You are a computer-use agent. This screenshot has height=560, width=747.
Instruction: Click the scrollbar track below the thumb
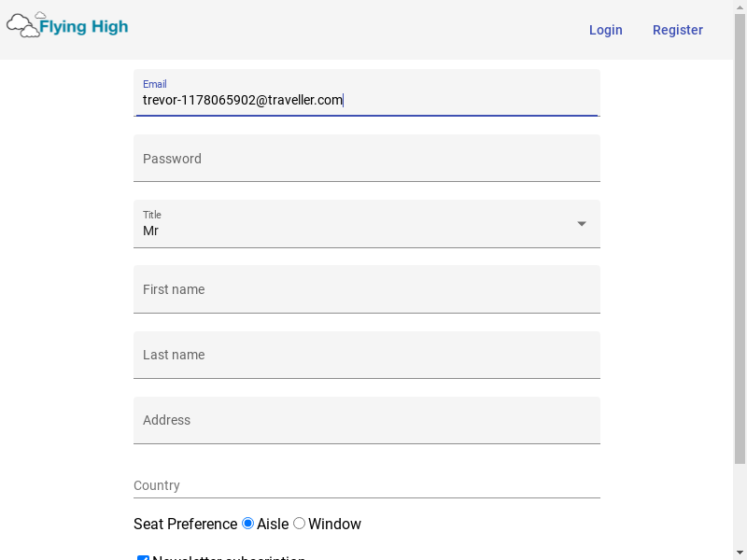tap(740, 504)
